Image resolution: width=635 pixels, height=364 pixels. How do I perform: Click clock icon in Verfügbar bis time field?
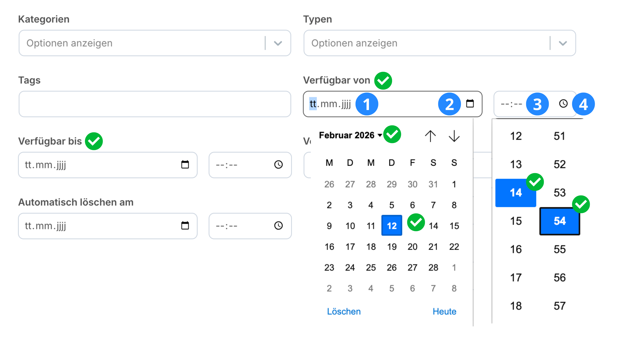[x=278, y=164]
